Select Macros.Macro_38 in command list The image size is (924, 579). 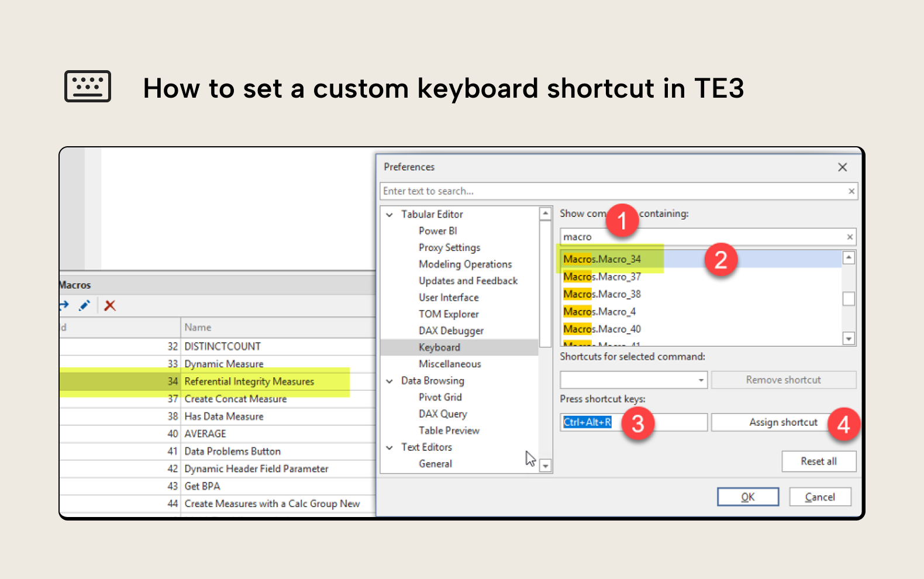[701, 294]
